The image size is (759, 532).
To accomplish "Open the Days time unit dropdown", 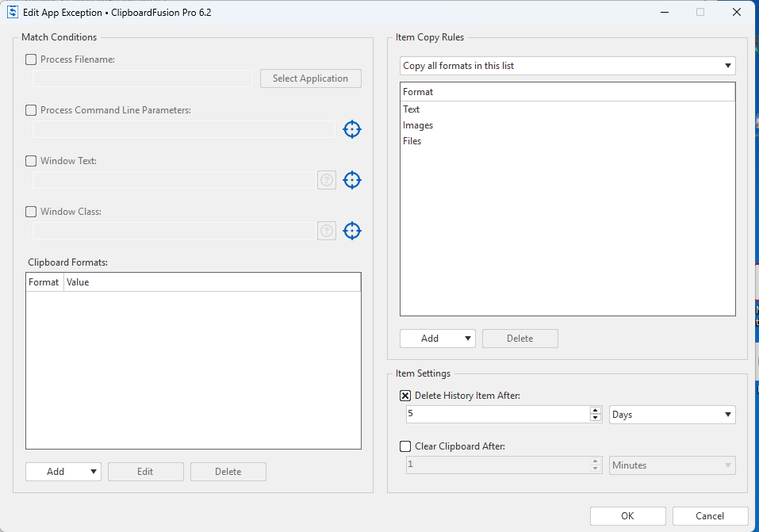I will tap(673, 415).
